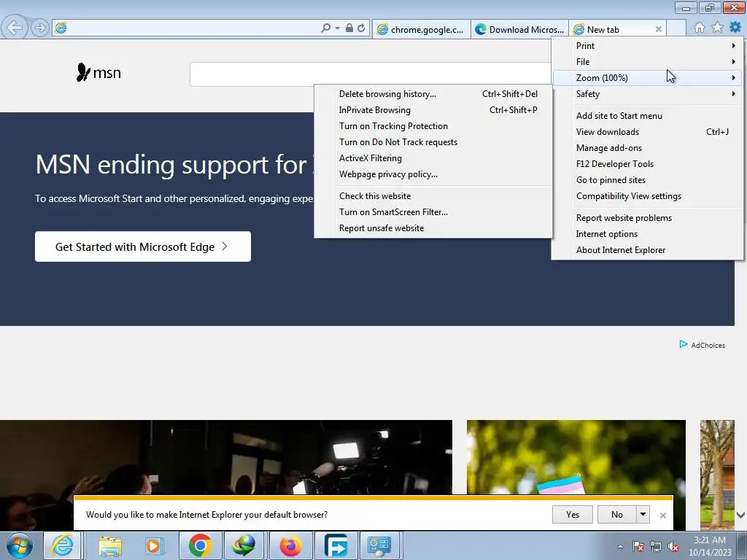Open Compatibility View settings

pyautogui.click(x=648, y=196)
